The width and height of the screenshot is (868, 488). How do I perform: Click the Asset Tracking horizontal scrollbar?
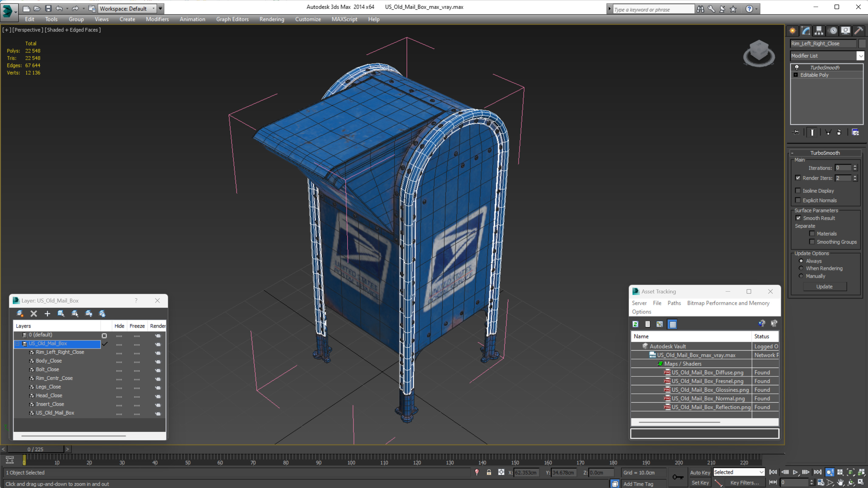679,422
